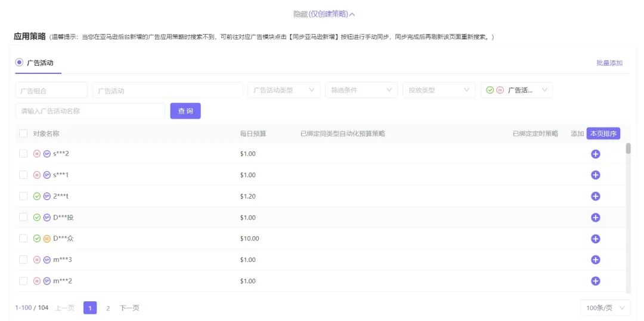Click 下一页 next page

point(129,308)
